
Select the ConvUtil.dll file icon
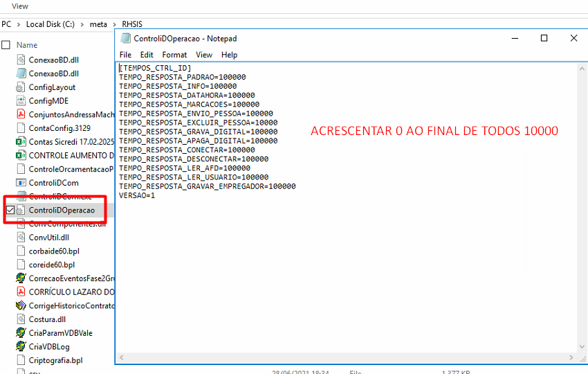tap(21, 238)
